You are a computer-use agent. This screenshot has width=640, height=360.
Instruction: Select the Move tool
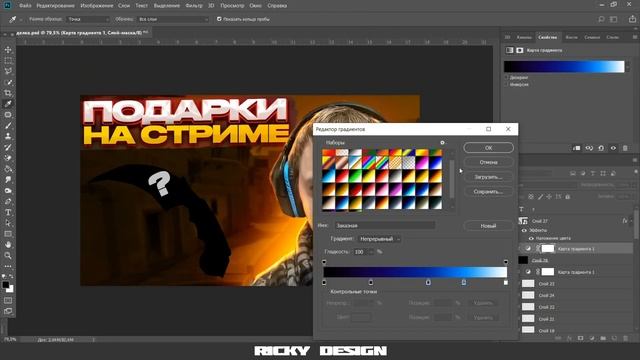8,50
